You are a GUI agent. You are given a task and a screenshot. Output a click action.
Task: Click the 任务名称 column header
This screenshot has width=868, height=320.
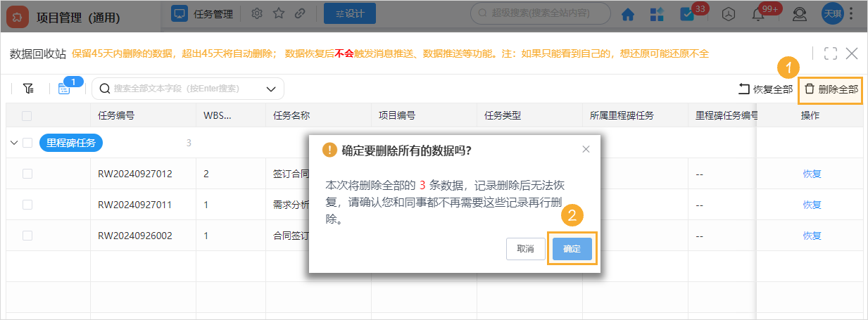pos(291,115)
